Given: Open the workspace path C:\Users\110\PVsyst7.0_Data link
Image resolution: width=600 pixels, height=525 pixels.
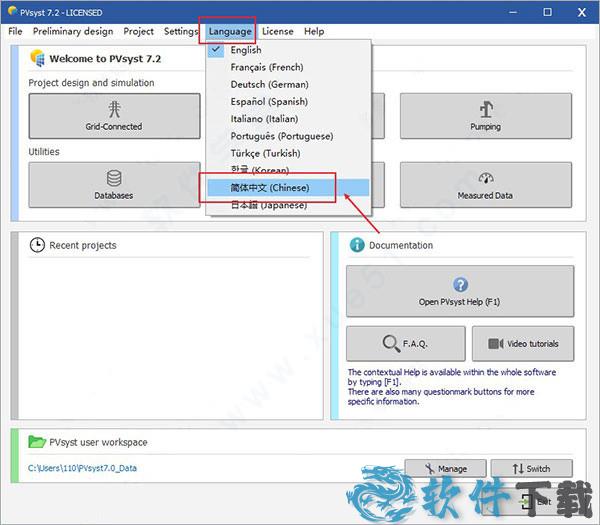Looking at the screenshot, I should 83,468.
